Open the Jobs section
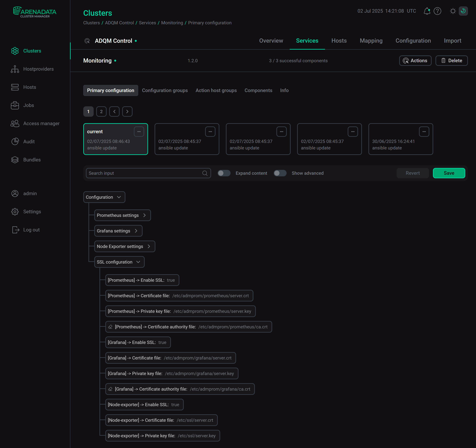 pyautogui.click(x=28, y=105)
